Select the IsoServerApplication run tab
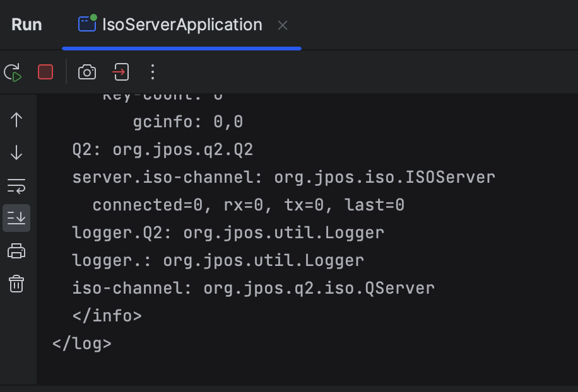This screenshot has height=392, width=578. (181, 25)
